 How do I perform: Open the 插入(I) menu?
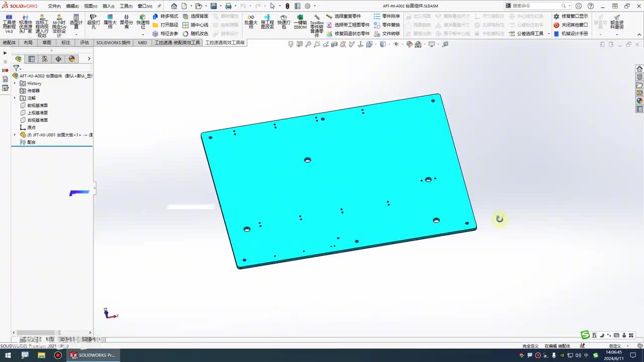coord(109,6)
